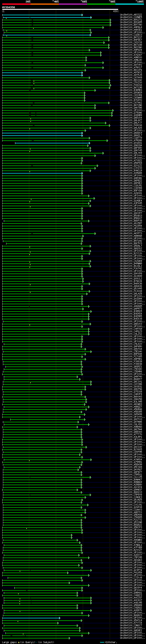The height and width of the screenshot is (644, 146).
Task: Click hit label UniRef100_Q96204
Action: (131, 145)
